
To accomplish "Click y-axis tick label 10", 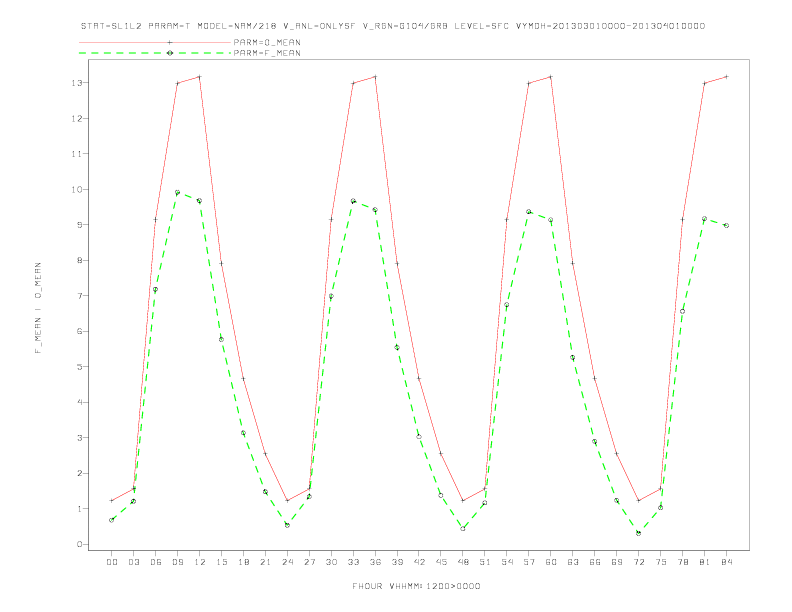I will point(77,189).
